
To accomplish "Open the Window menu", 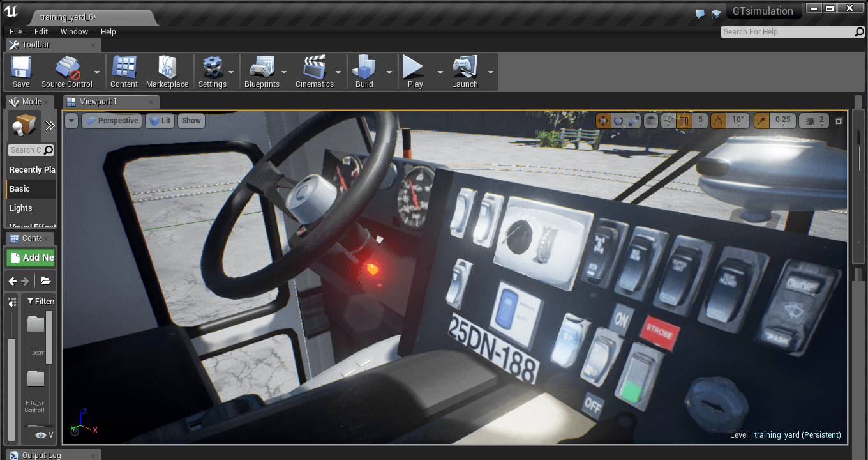I will pos(74,32).
